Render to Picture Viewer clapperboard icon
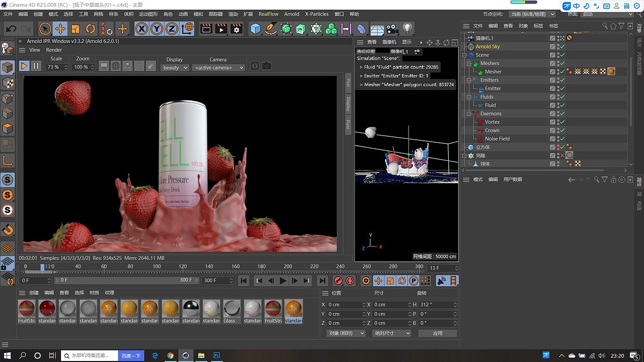The width and height of the screenshot is (644, 362). pos(221,29)
